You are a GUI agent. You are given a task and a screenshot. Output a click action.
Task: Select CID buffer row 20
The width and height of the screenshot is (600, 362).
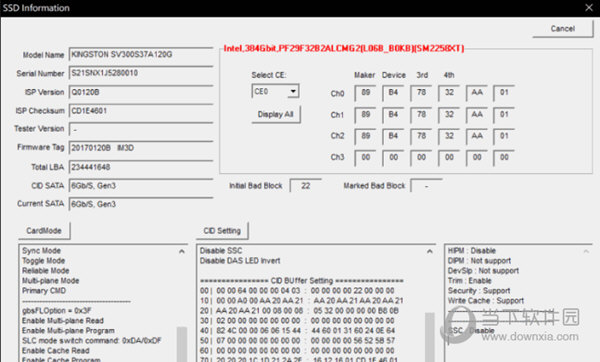[x=299, y=310]
